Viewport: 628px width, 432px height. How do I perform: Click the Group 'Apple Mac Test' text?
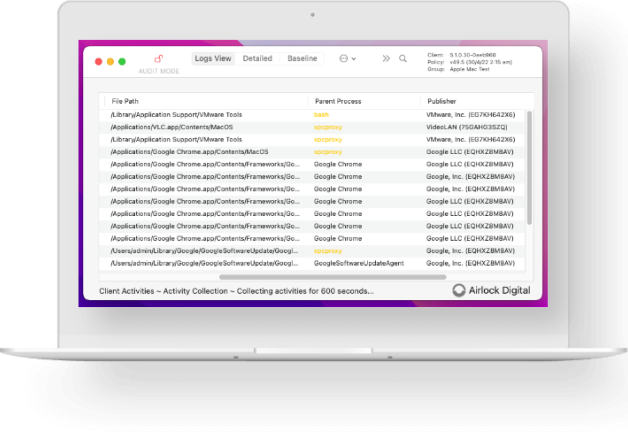click(469, 69)
